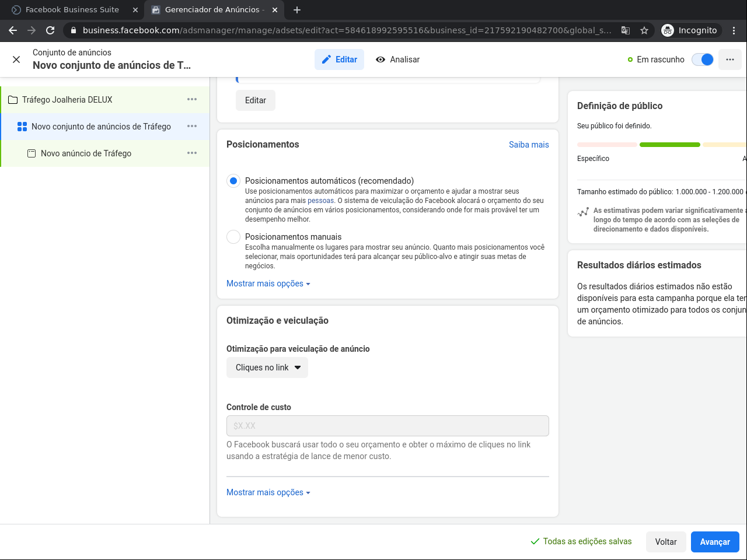Click the browser reload icon
This screenshot has height=560, width=747.
coord(50,30)
